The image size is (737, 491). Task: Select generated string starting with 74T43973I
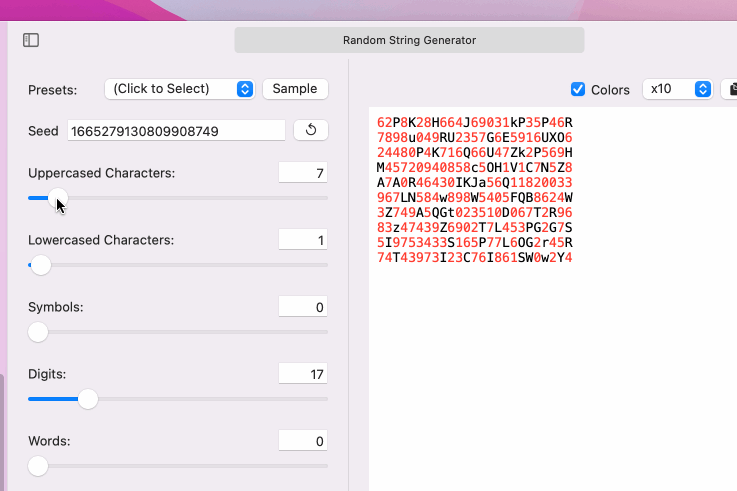click(475, 258)
